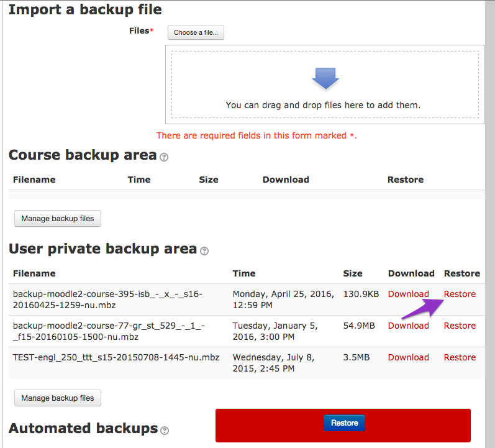
Task: Restore the course-77 backup from January 5
Action: [x=460, y=326]
